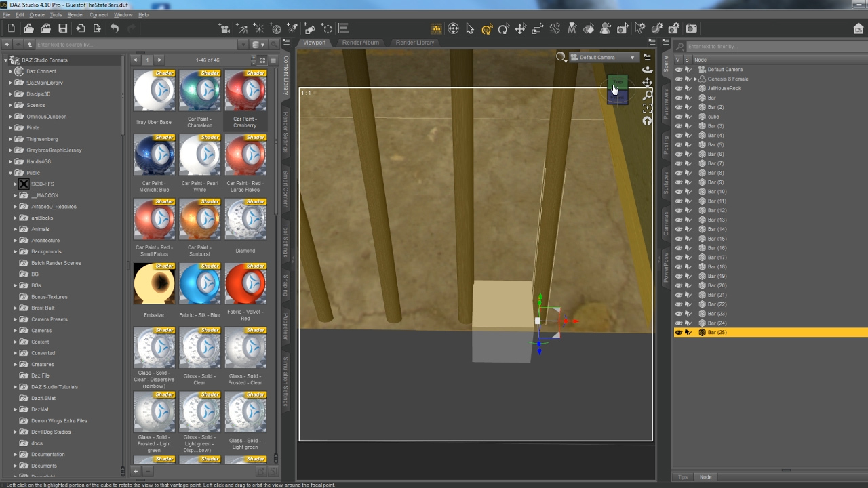Click the Export file icon
The image size is (868, 488).
tap(97, 28)
